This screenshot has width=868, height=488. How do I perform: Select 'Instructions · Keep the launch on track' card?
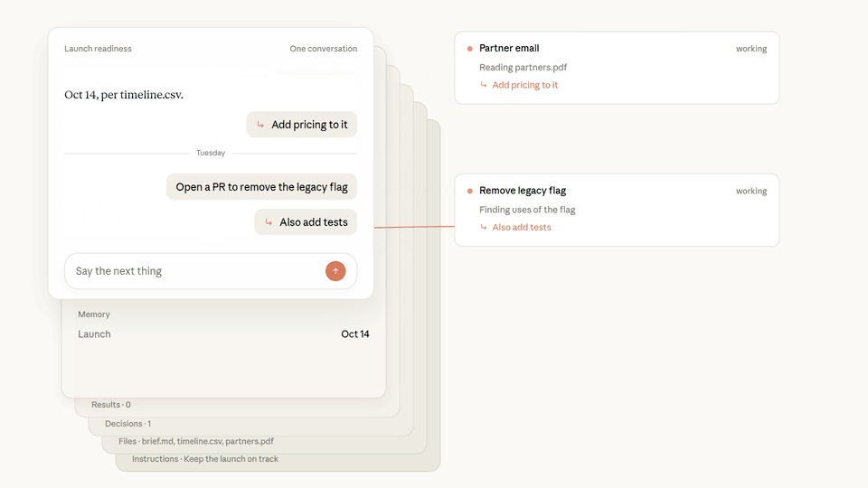pos(205,459)
